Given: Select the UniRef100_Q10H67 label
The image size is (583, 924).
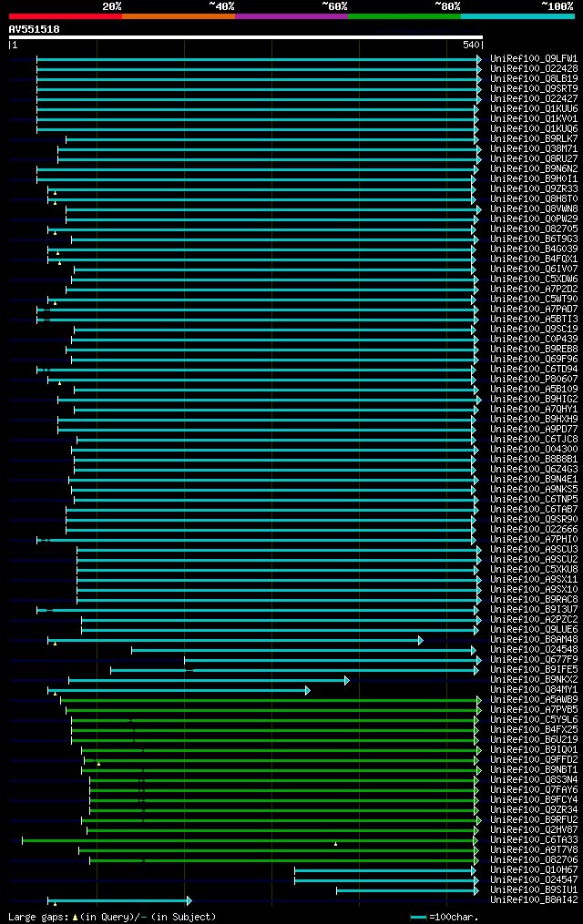Looking at the screenshot, I should [534, 870].
